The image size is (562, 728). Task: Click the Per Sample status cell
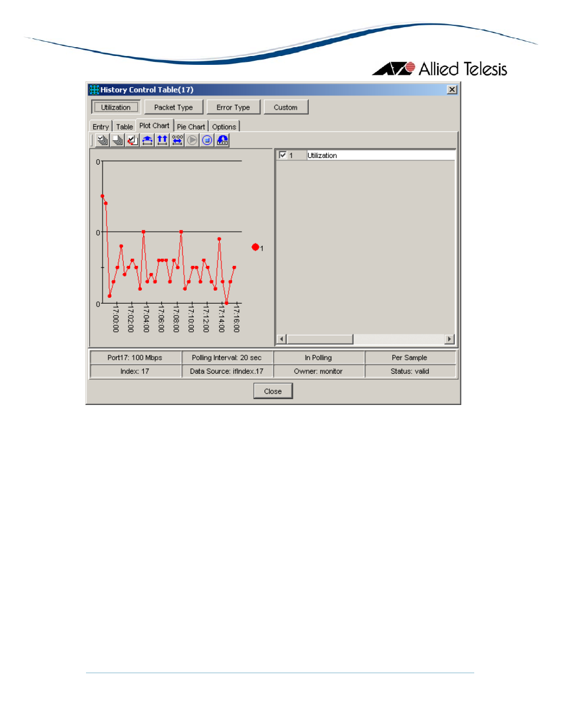pyautogui.click(x=410, y=358)
